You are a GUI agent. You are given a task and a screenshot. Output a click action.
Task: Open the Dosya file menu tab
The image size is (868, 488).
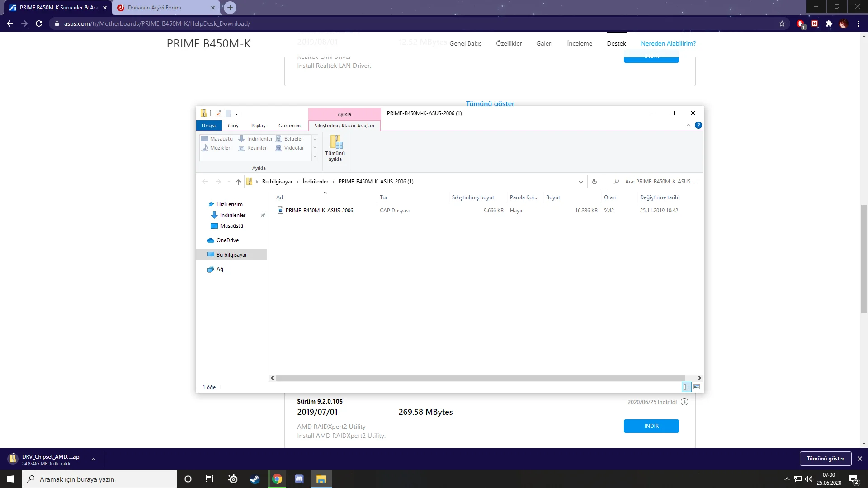208,126
